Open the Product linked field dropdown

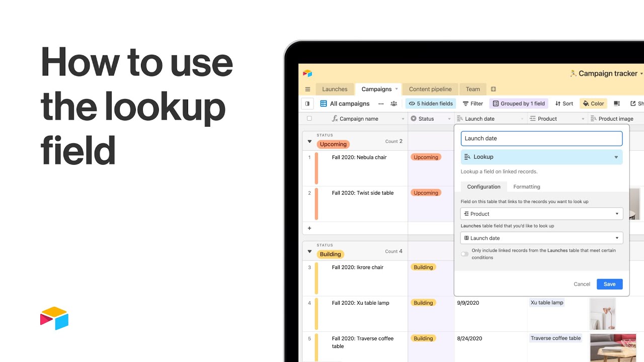[x=542, y=214]
